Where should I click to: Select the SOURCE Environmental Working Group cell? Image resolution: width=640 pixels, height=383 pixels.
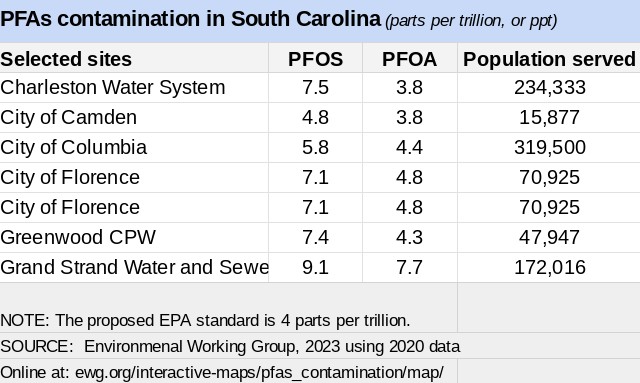tap(230, 346)
